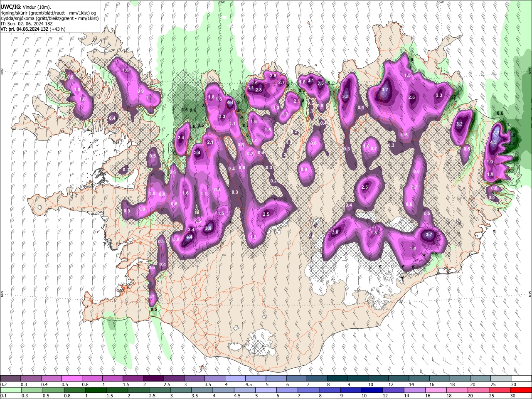Click the '20W' longitude label

pyautogui.click(x=221, y=2)
